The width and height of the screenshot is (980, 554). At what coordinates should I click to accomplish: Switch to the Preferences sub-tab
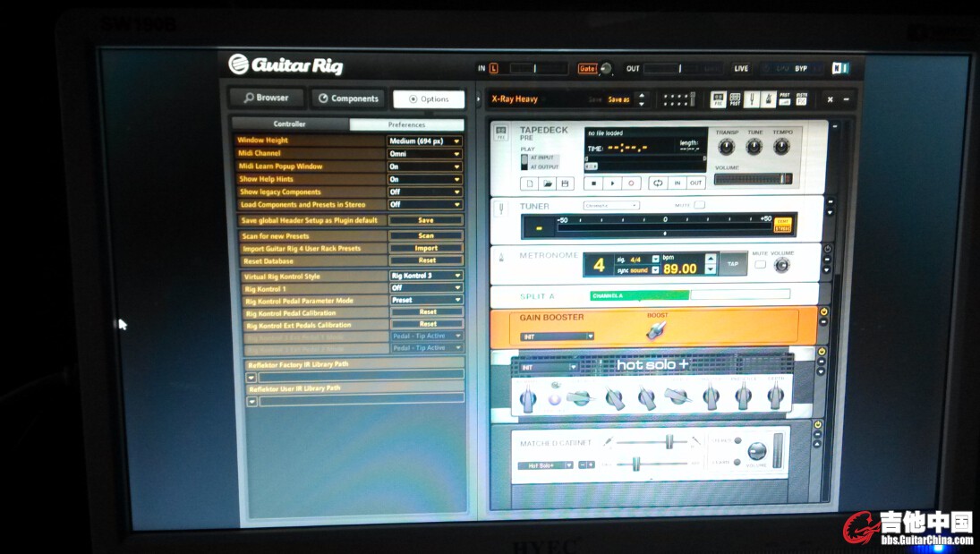(x=406, y=124)
